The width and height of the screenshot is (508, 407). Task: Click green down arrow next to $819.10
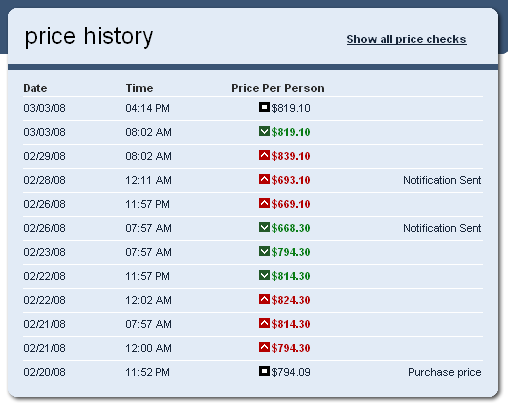pos(264,131)
